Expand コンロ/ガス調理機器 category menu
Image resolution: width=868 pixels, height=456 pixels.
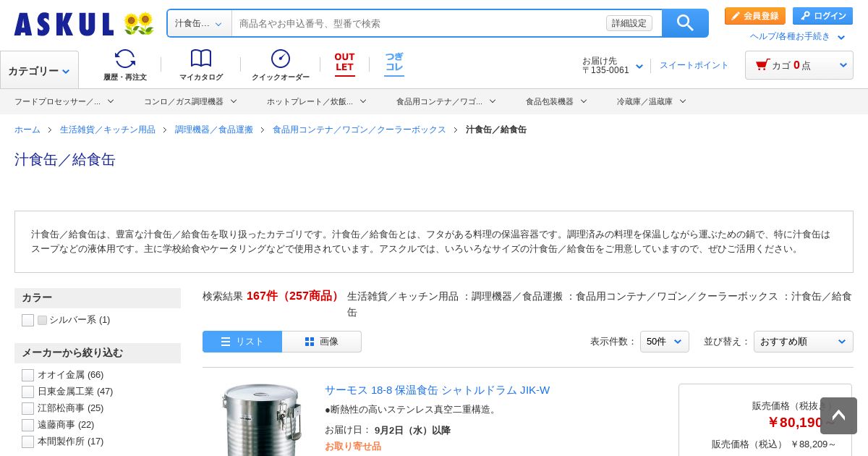[190, 101]
